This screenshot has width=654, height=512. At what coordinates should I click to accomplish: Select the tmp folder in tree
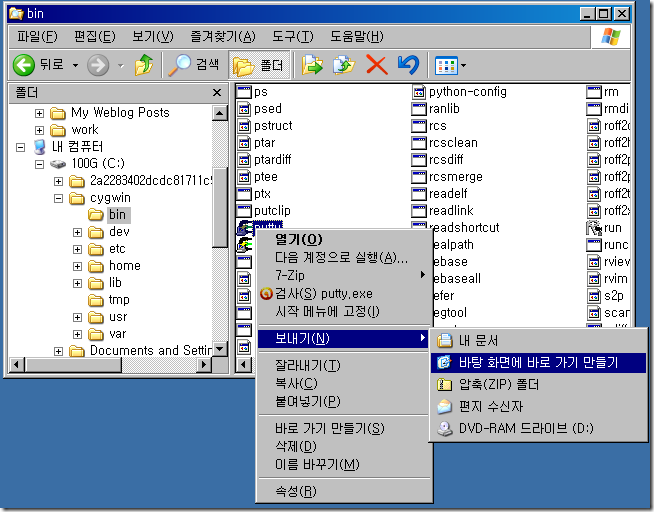[119, 300]
